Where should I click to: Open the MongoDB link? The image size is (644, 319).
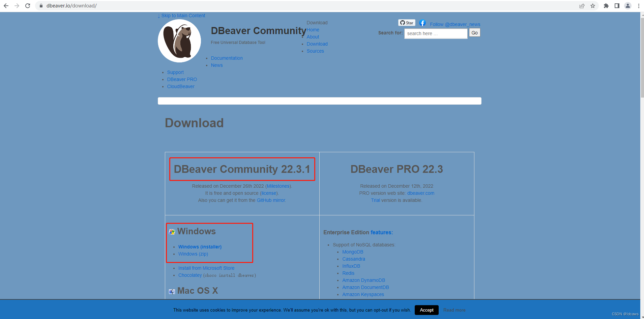[x=353, y=252]
